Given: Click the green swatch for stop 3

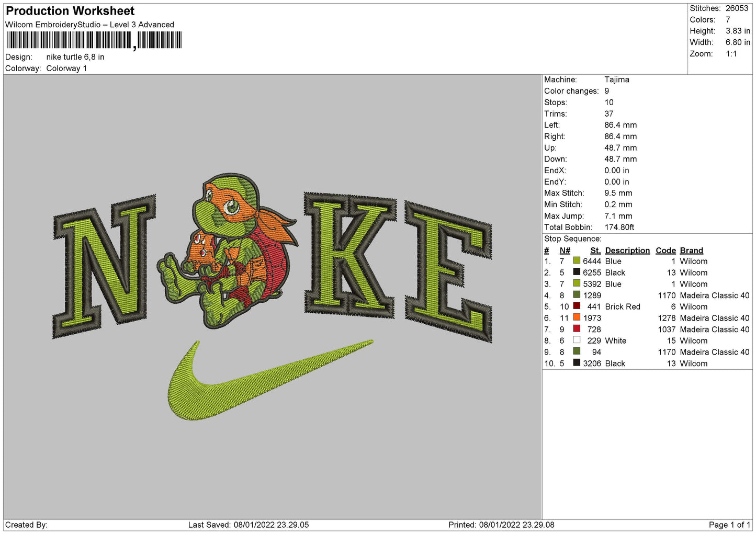Looking at the screenshot, I should [x=577, y=283].
